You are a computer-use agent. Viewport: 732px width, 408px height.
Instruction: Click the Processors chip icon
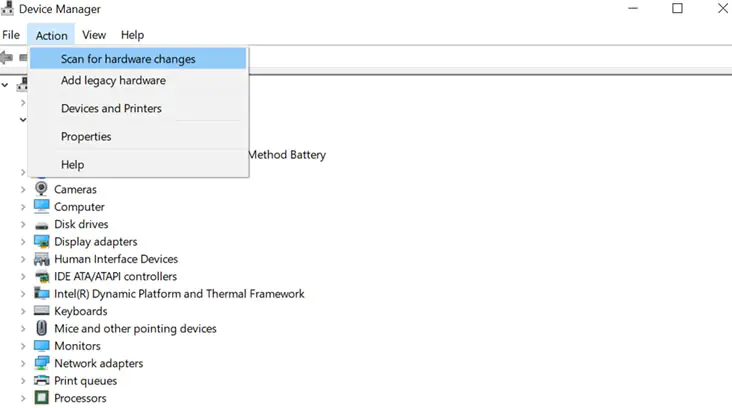42,398
